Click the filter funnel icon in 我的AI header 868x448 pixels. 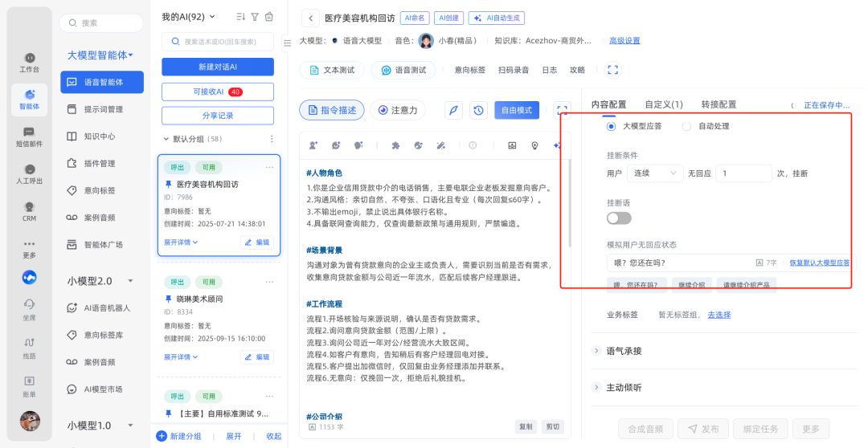[x=255, y=17]
